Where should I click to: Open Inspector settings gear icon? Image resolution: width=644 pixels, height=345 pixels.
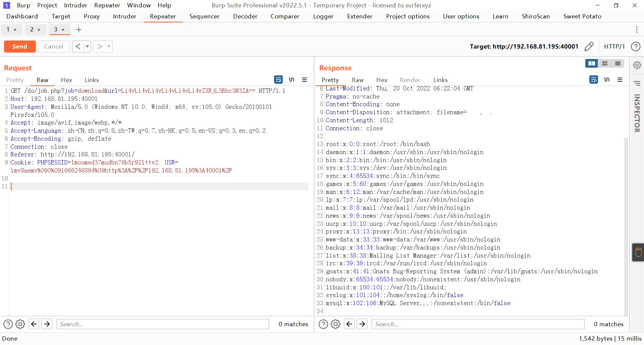(x=637, y=65)
